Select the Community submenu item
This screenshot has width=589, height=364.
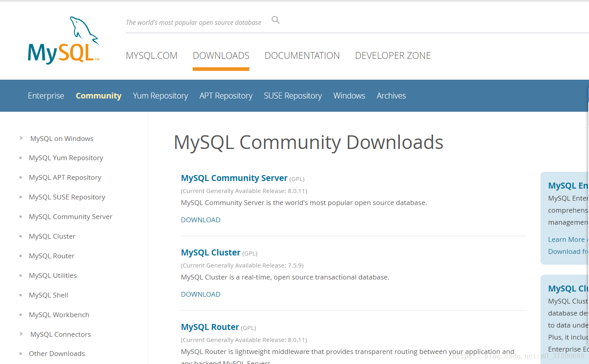[99, 96]
